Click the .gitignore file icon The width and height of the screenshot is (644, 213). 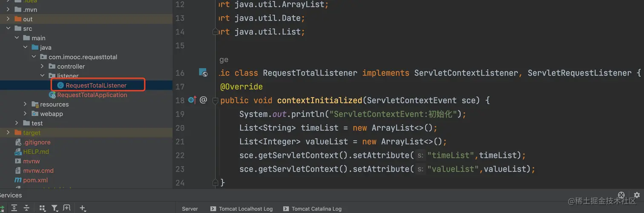pos(18,142)
